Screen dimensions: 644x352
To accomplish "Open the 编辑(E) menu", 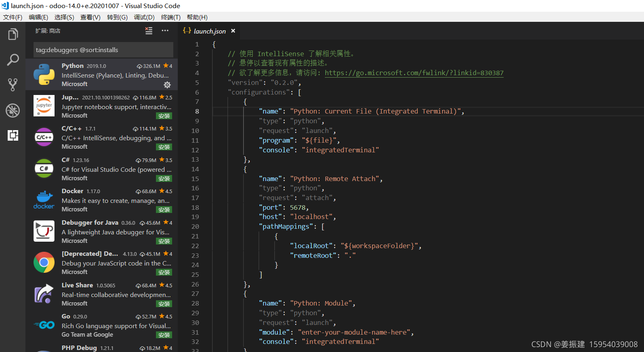I will coord(38,17).
